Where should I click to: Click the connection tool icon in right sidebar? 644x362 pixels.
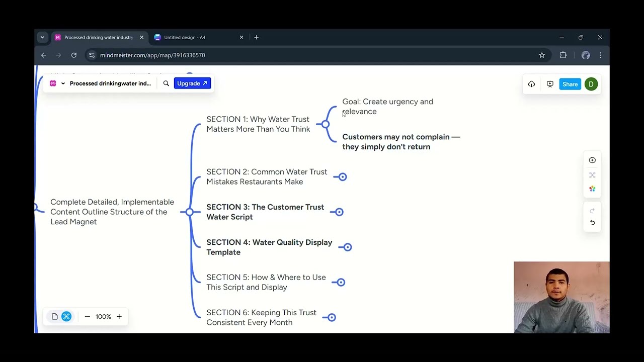pos(592,175)
